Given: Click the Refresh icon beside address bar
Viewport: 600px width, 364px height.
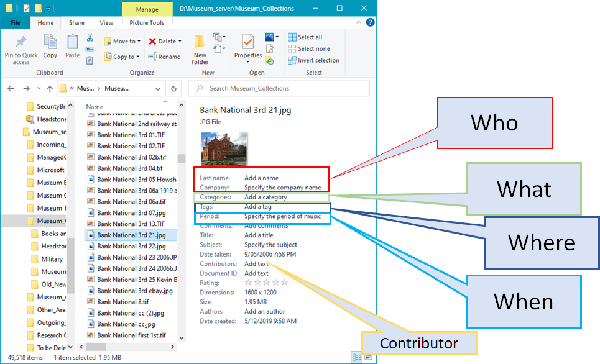Looking at the screenshot, I should (x=173, y=89).
